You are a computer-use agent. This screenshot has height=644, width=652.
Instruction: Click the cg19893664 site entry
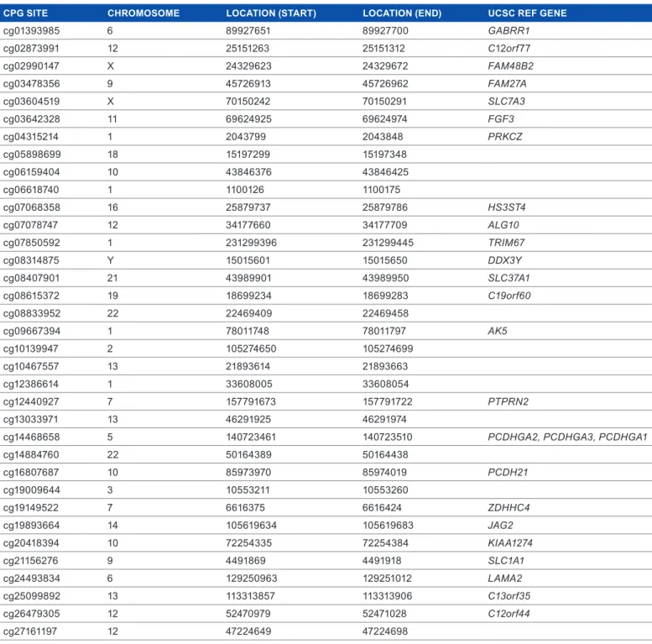point(31,526)
